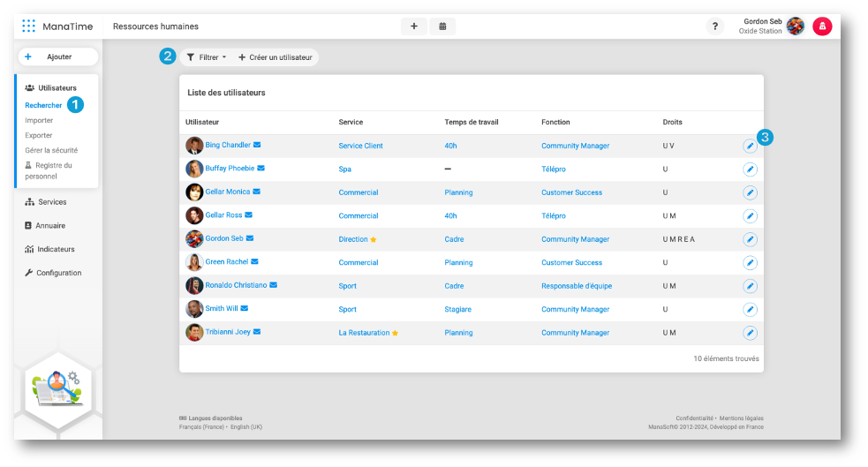
Task: Open Indicateurs in the sidebar
Action: 49,249
